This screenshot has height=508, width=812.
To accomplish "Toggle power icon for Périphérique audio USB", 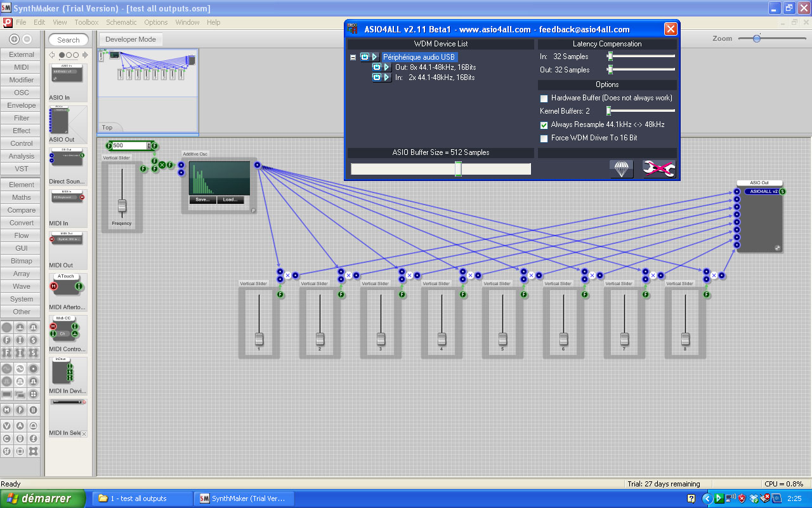I will (x=365, y=57).
